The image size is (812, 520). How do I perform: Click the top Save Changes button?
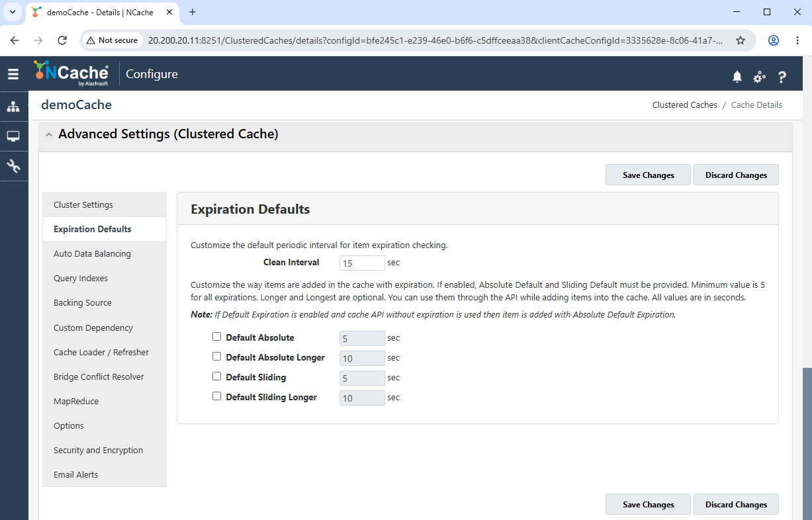(x=649, y=175)
